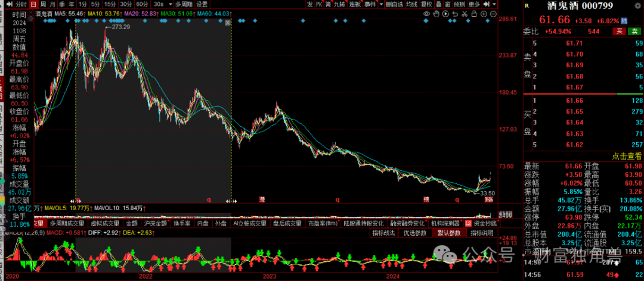Switch to 分时 intraday chart
The height and width of the screenshot is (281, 644).
click(x=21, y=4)
